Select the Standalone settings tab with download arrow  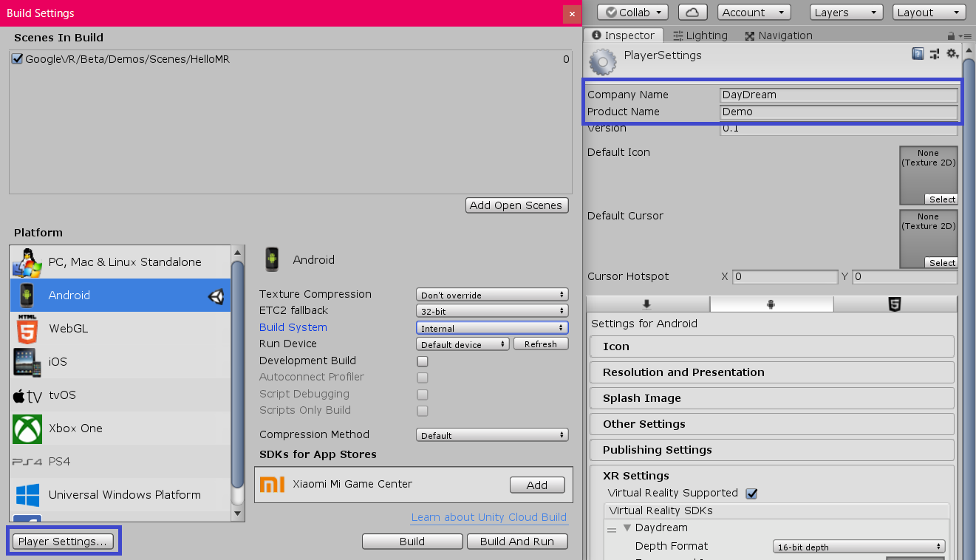647,304
